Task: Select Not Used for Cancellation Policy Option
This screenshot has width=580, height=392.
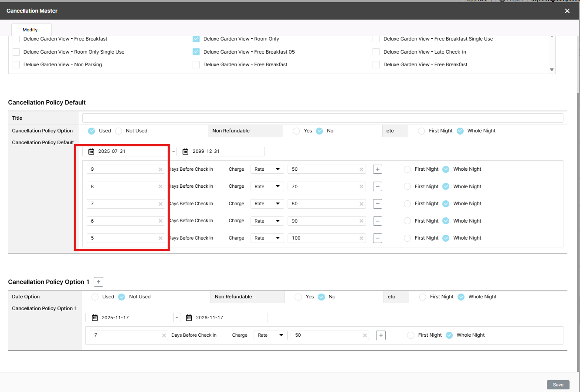Action: coord(119,131)
